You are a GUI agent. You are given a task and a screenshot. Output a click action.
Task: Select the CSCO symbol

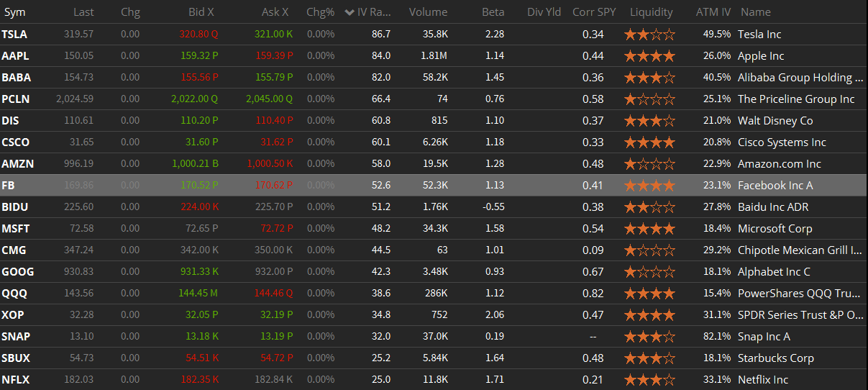pyautogui.click(x=16, y=142)
